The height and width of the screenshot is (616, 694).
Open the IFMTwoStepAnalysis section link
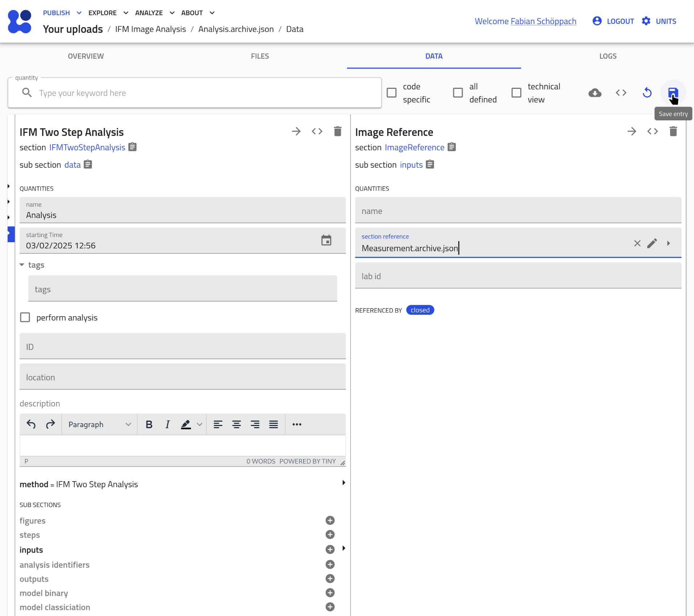point(87,148)
